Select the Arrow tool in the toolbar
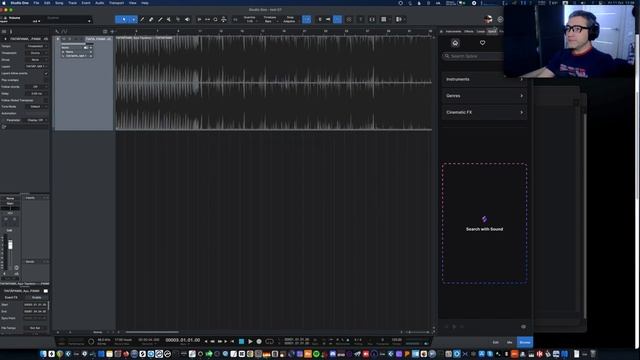The height and width of the screenshot is (360, 640). point(124,19)
